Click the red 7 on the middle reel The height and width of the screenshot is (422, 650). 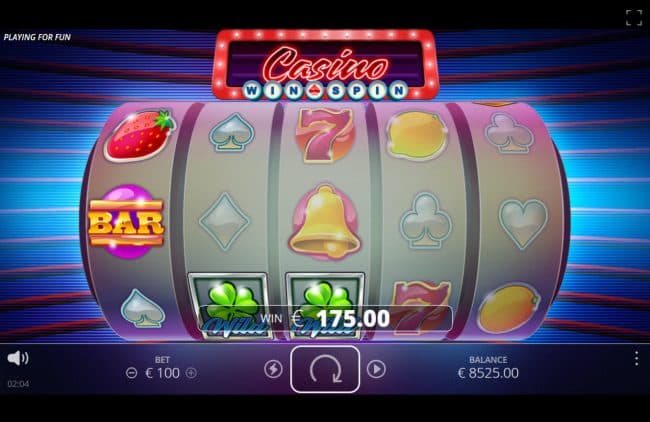coord(325,135)
